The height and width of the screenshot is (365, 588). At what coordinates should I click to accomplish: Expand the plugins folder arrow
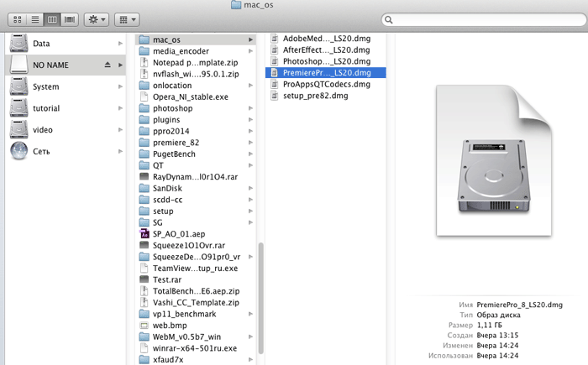click(250, 120)
